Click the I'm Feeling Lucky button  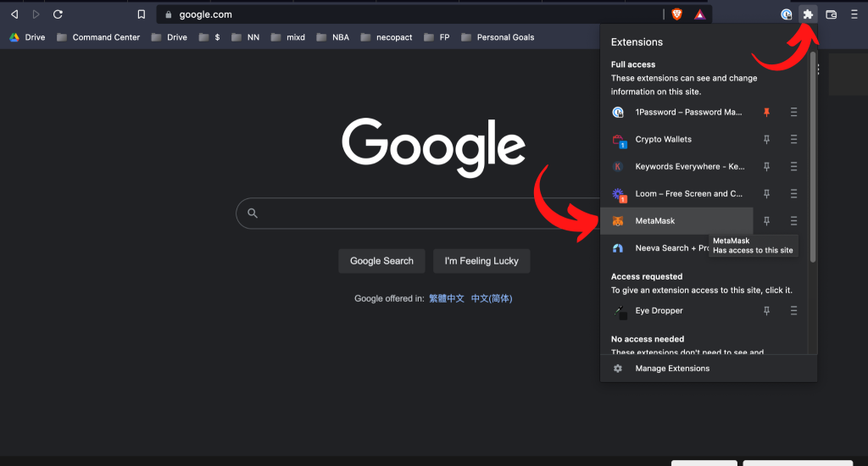tap(481, 261)
